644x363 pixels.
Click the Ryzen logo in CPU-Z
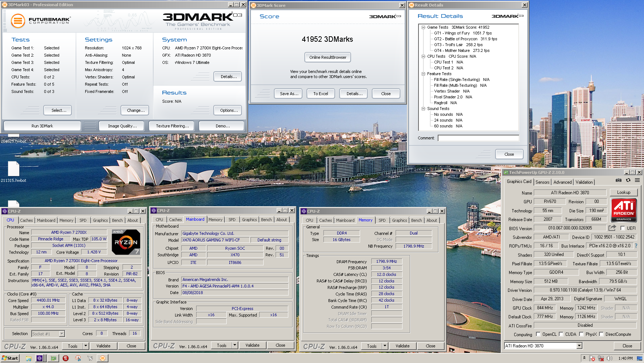coord(126,242)
